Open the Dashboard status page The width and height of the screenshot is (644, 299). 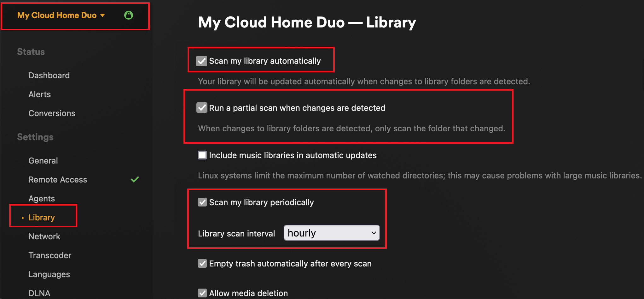49,75
